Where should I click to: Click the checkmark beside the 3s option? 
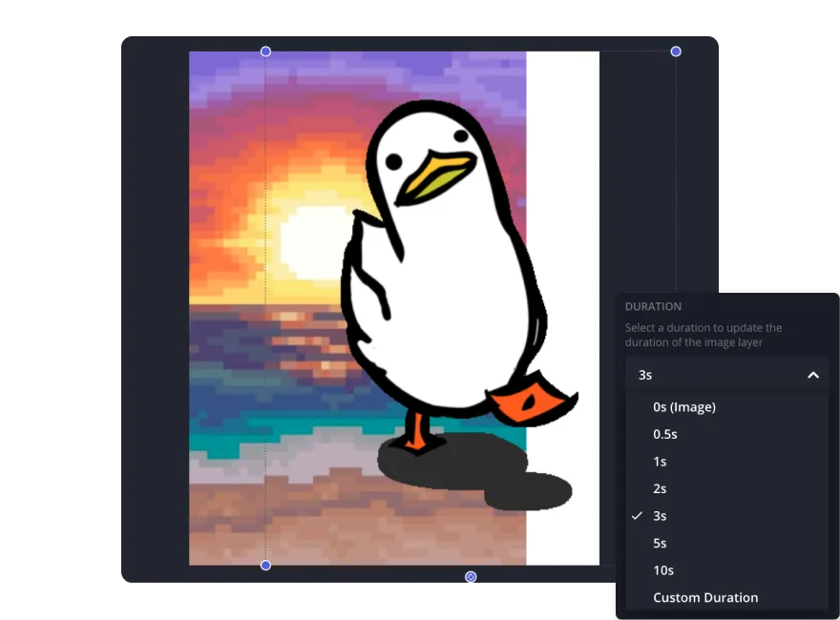pos(636,515)
